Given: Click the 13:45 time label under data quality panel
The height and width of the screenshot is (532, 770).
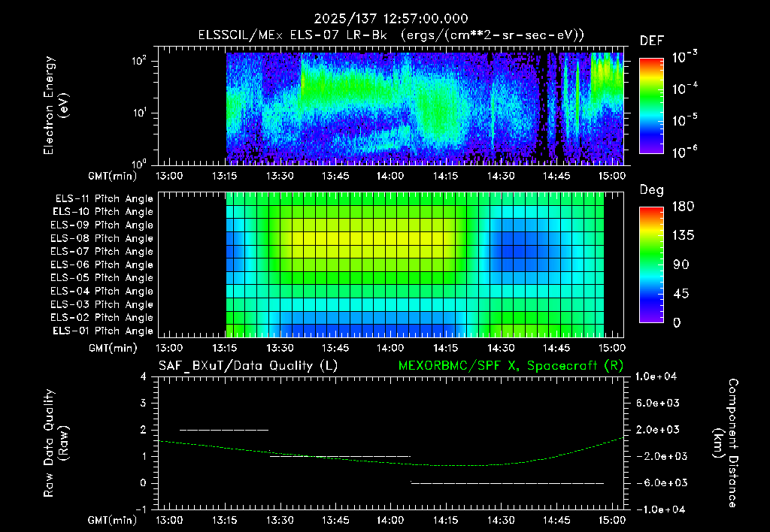Looking at the screenshot, I should 335,520.
